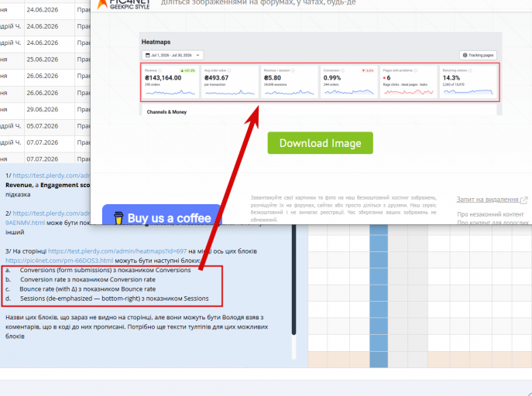The width and height of the screenshot is (532, 396).
Task: Click the table cell with date 05.07.2026
Action: (50, 126)
